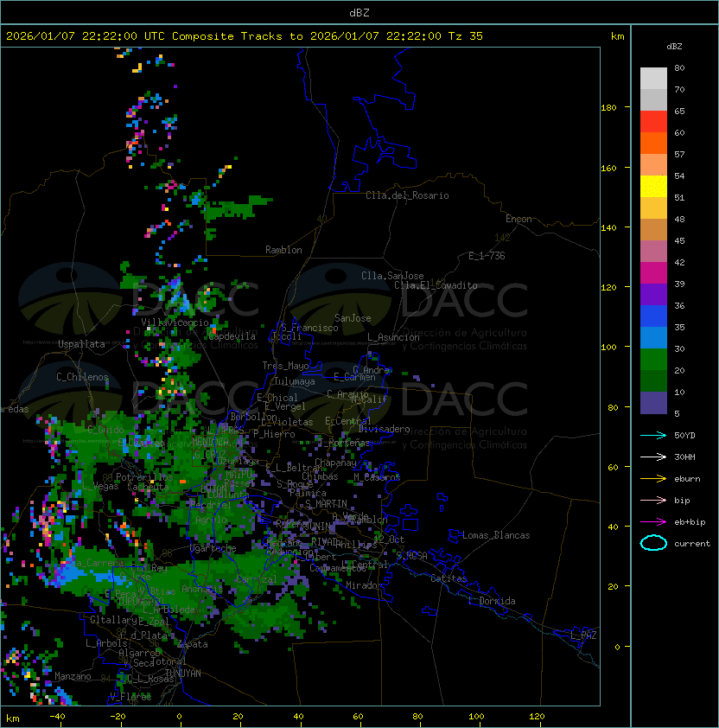Click the 'L_Dormida' map label

click(x=492, y=601)
